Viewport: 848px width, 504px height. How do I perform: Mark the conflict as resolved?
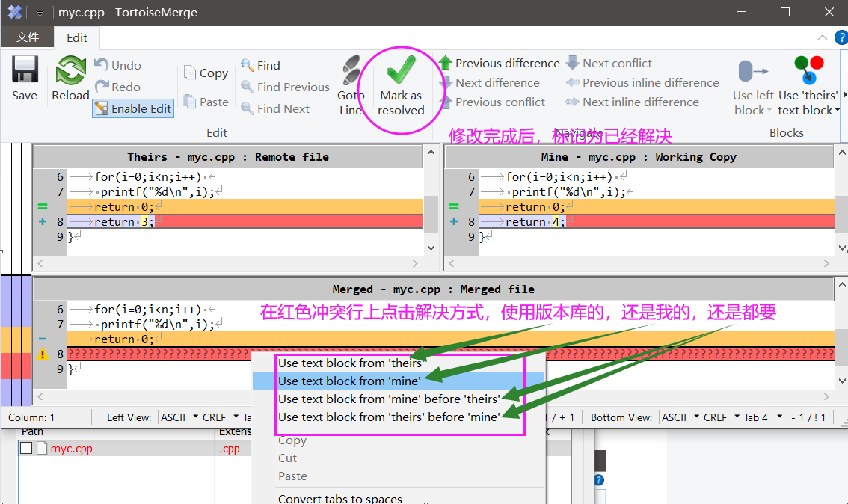point(401,87)
